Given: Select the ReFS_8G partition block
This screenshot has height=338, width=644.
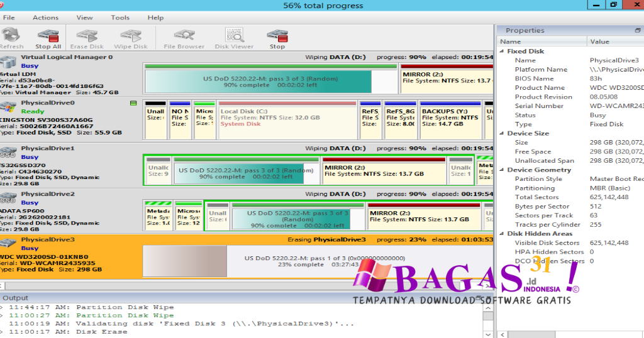Looking at the screenshot, I should (401, 120).
